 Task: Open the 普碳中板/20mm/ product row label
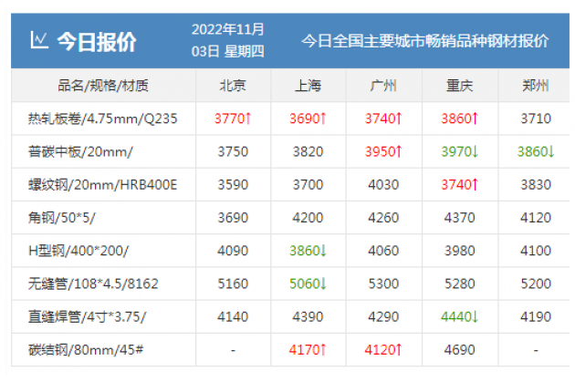tap(80, 151)
